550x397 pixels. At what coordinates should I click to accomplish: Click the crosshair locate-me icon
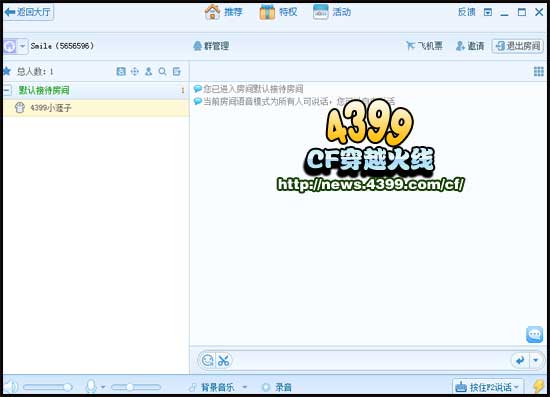tap(135, 72)
